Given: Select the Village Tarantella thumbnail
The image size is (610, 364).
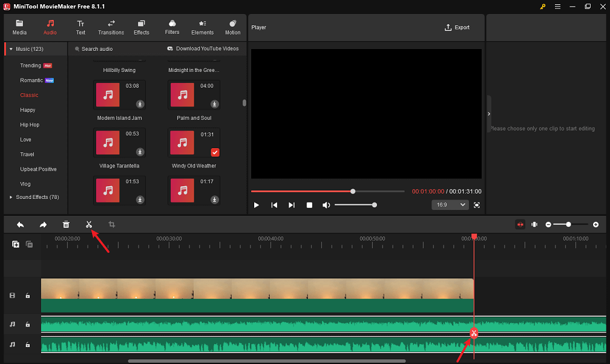Looking at the screenshot, I should click(108, 142).
